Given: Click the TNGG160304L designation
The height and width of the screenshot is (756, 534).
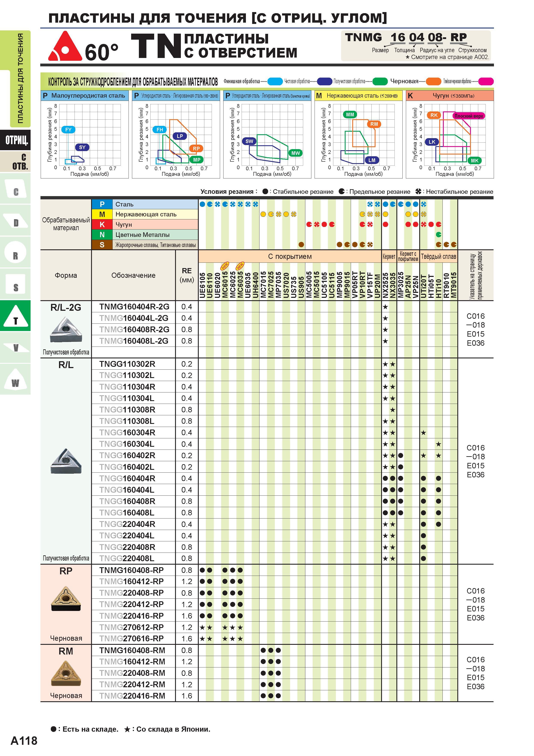Looking at the screenshot, I should pyautogui.click(x=127, y=444).
